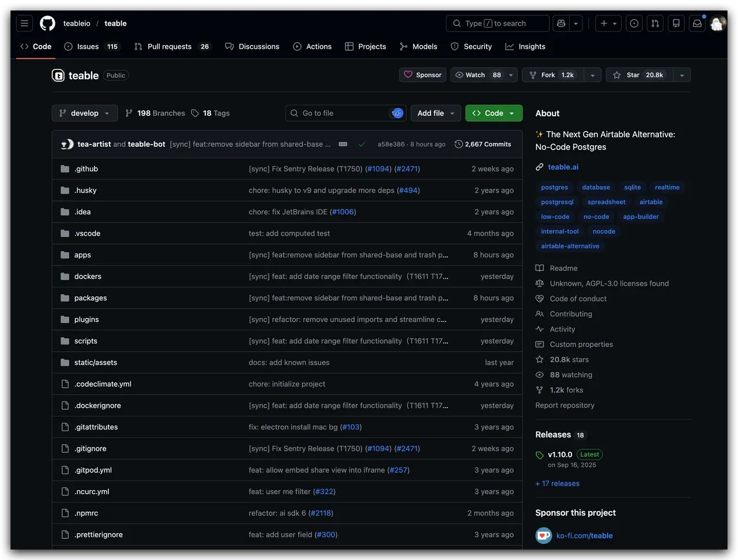Open the .codeclimate.yml file
The height and width of the screenshot is (560, 738).
(103, 384)
